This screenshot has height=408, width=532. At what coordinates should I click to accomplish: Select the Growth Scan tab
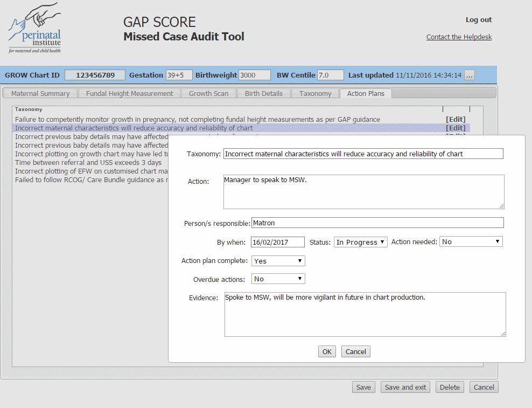(209, 93)
